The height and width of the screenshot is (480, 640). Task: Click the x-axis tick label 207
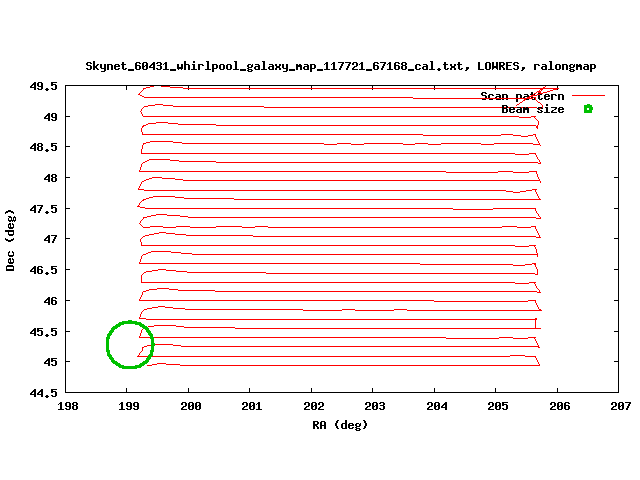[x=621, y=406]
